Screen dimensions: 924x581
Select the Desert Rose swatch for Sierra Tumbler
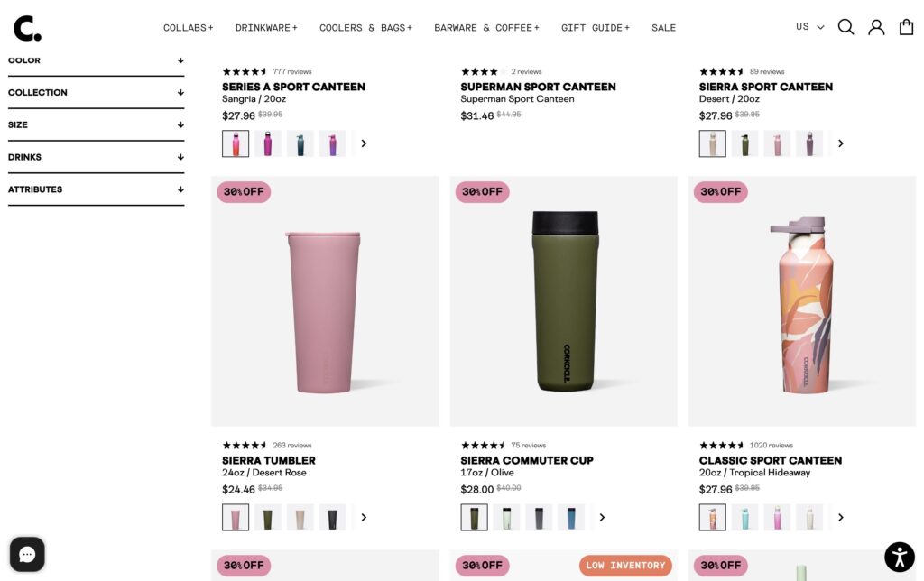[236, 517]
